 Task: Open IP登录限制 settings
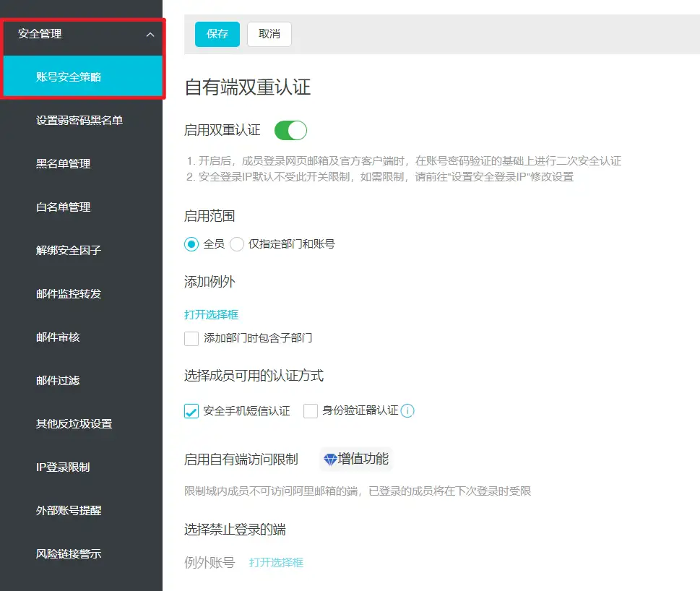pos(63,467)
